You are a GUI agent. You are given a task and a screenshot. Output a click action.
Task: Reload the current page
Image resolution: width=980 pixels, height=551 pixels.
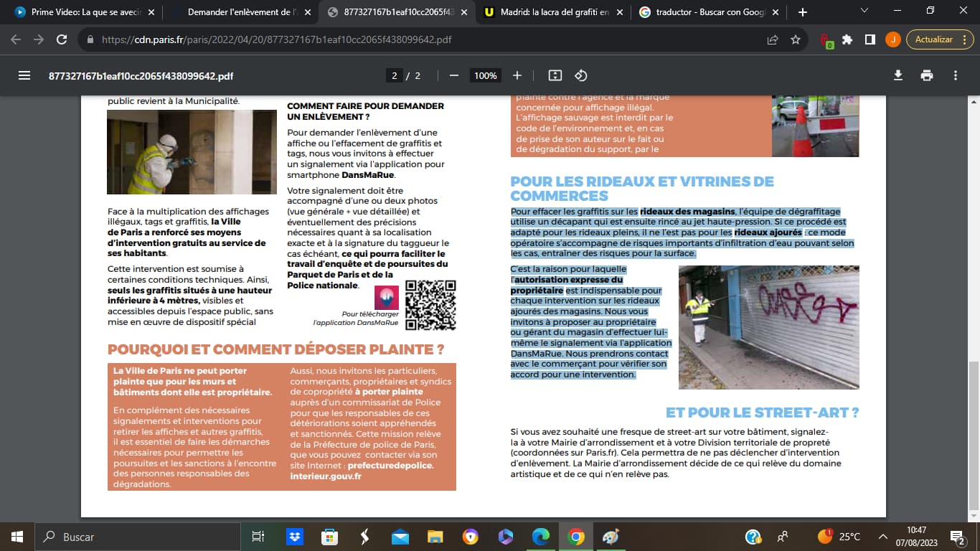pyautogui.click(x=62, y=39)
